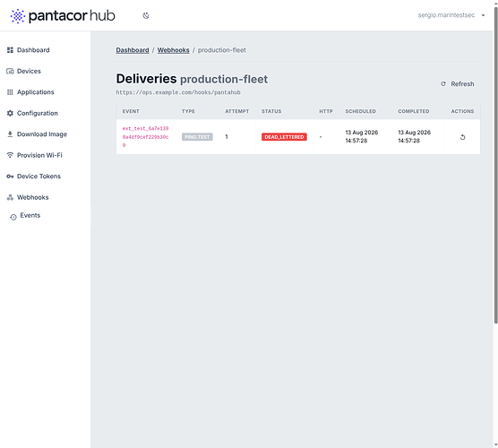The image size is (498, 448).
Task: Open the evt_test event ID link
Action: tap(145, 136)
